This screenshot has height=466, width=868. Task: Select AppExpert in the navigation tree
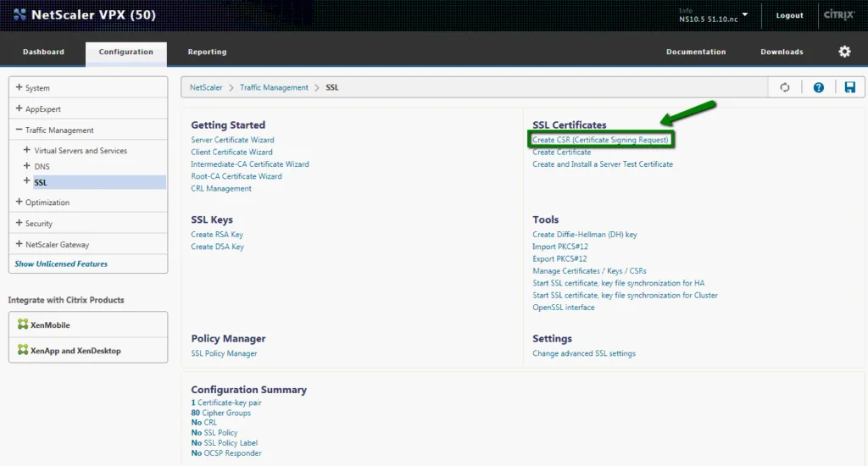point(42,109)
